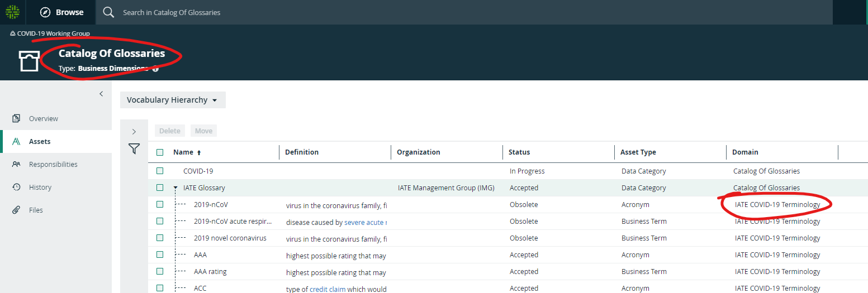Follow the severe acute link in definition
This screenshot has height=293, width=868.
366,222
